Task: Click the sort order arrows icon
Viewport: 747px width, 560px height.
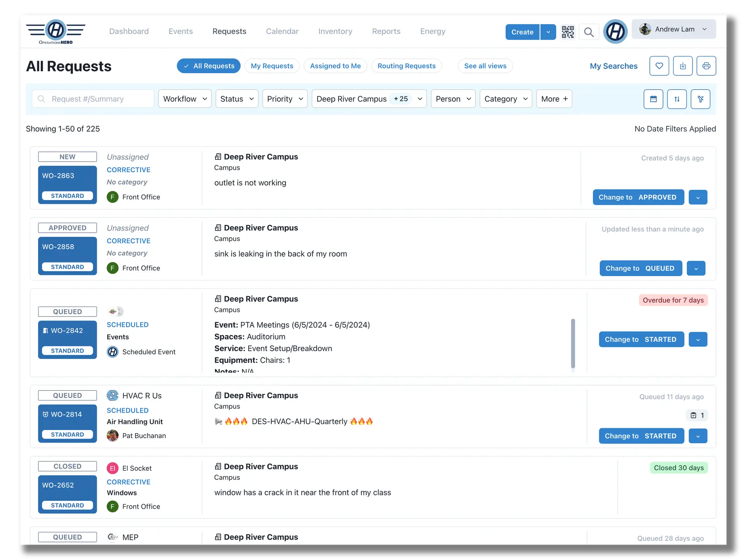Action: coord(677,99)
